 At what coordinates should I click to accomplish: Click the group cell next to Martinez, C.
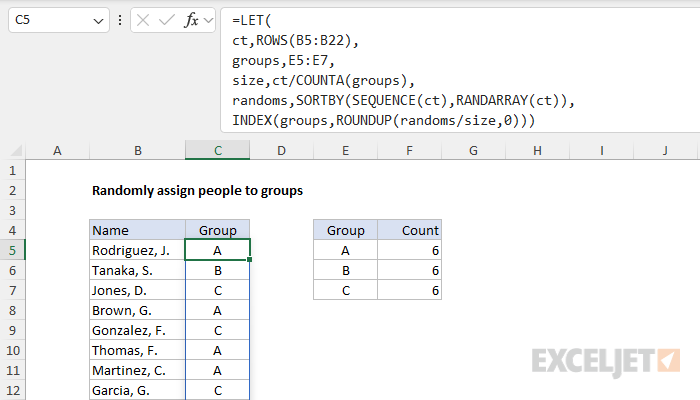point(217,371)
